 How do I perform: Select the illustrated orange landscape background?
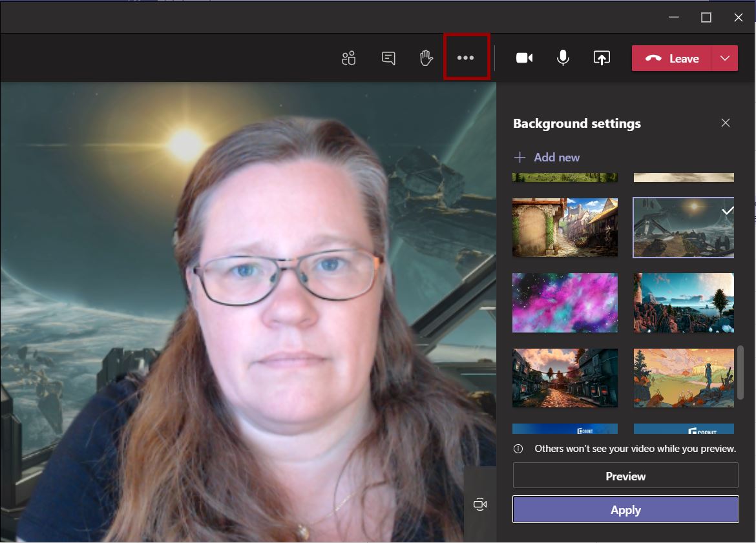(683, 378)
